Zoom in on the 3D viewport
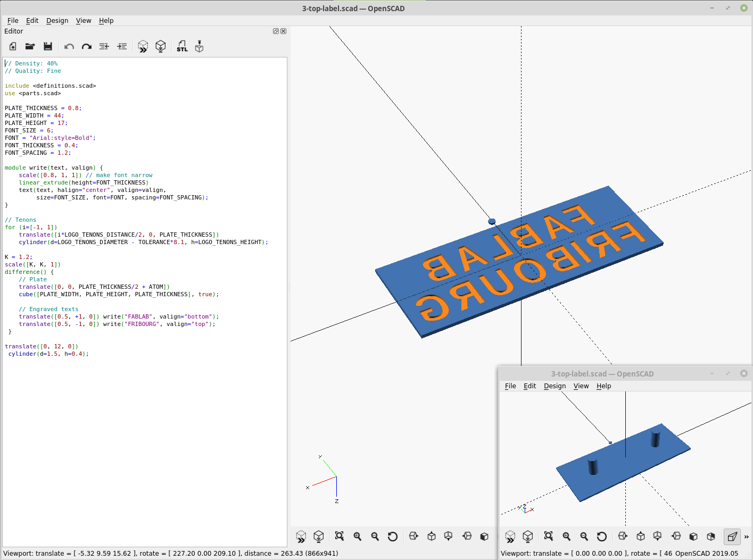The width and height of the screenshot is (753, 560). coord(357,537)
